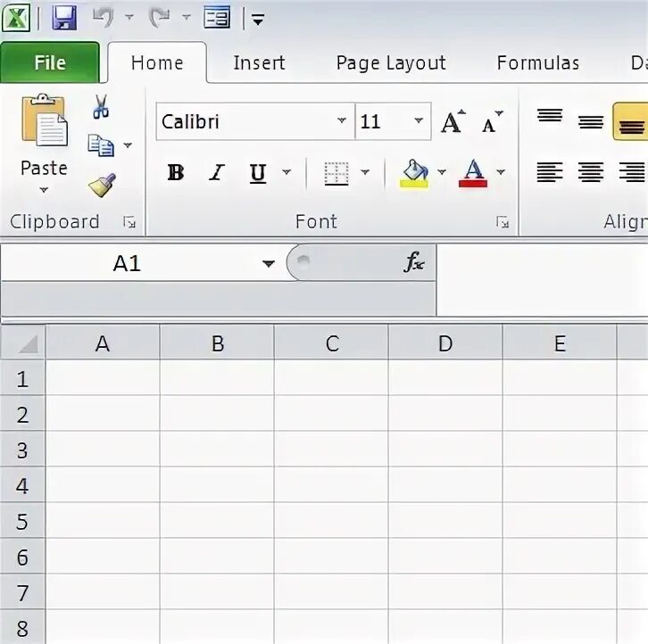
Task: Align text right in the cell
Action: click(631, 172)
